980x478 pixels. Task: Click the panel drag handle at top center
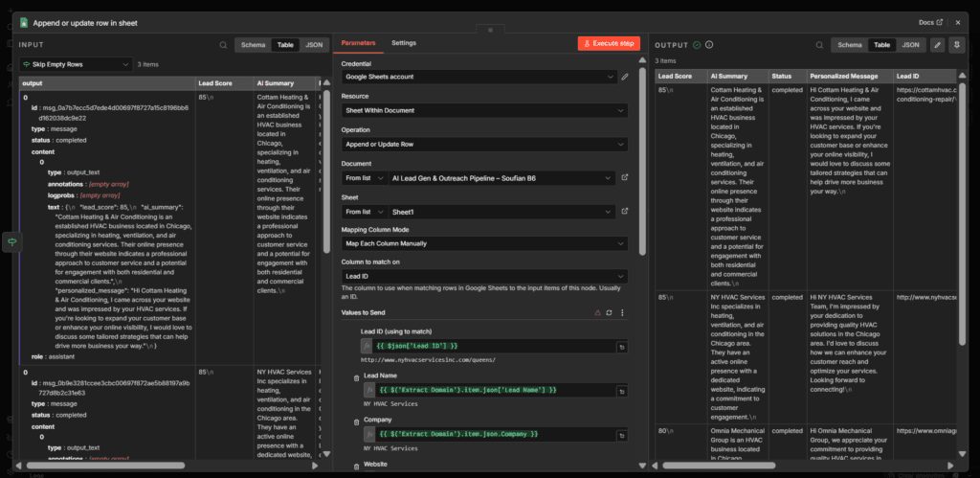(x=490, y=30)
